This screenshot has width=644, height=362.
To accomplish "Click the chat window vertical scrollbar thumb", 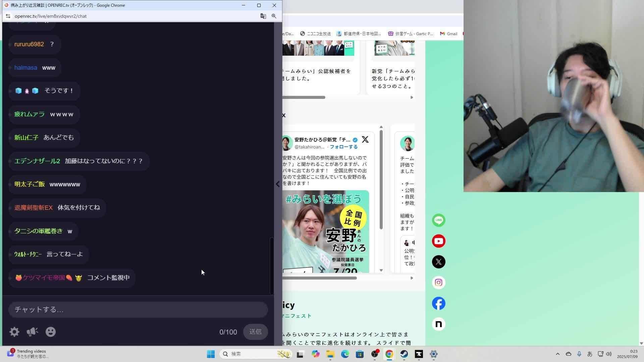I will pos(272,266).
